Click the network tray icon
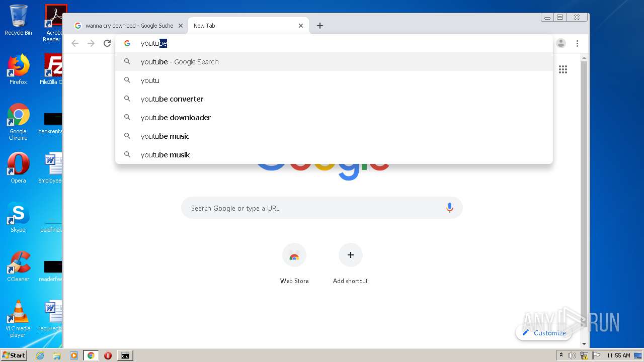This screenshot has width=644, height=362. 584,355
